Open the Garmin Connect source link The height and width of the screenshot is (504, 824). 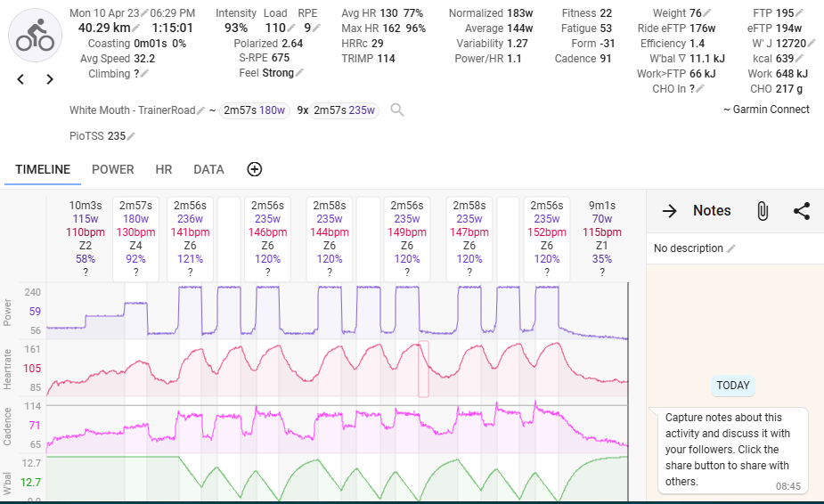tap(771, 110)
